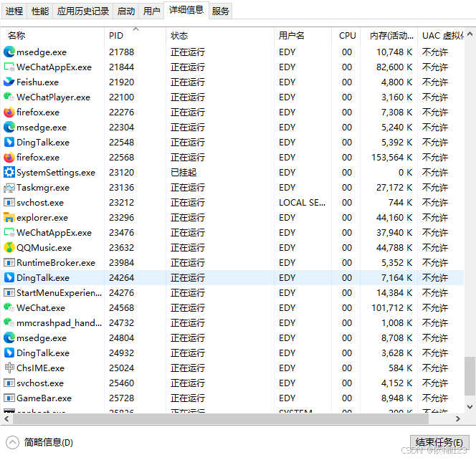Viewport: 476px width, 460px height.
Task: Click the 简略信息(D) link
Action: click(x=49, y=442)
